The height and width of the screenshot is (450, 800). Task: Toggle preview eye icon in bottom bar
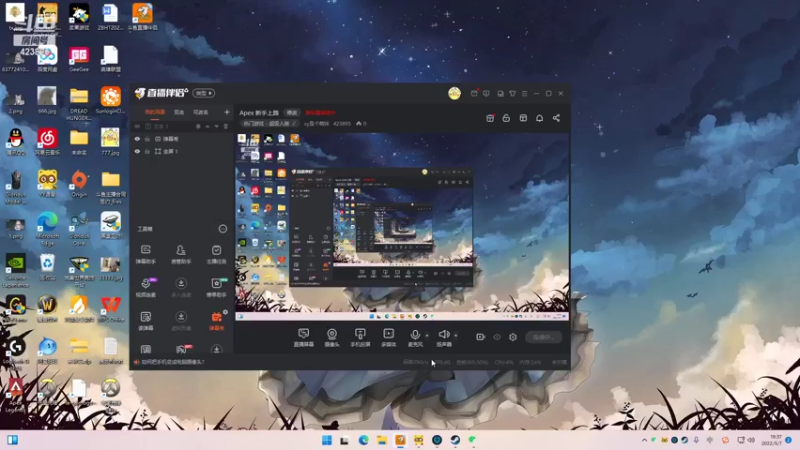pos(497,337)
